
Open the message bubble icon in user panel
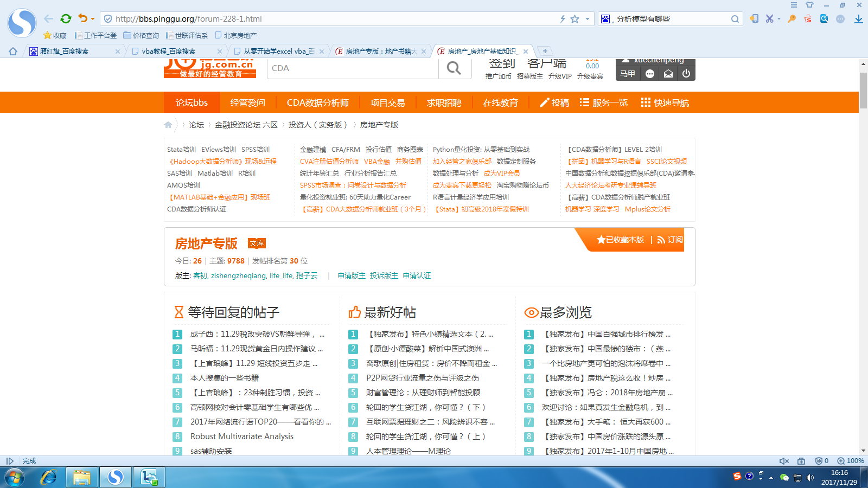click(650, 74)
